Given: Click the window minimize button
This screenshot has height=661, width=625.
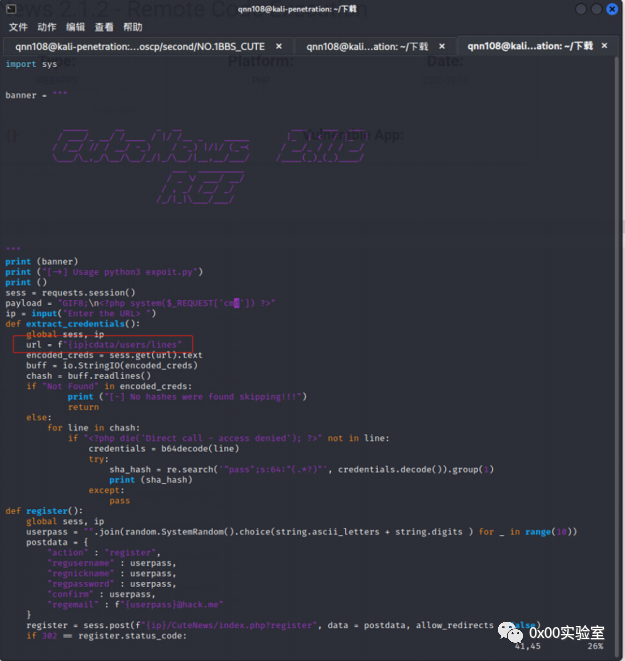Looking at the screenshot, I should click(x=581, y=9).
